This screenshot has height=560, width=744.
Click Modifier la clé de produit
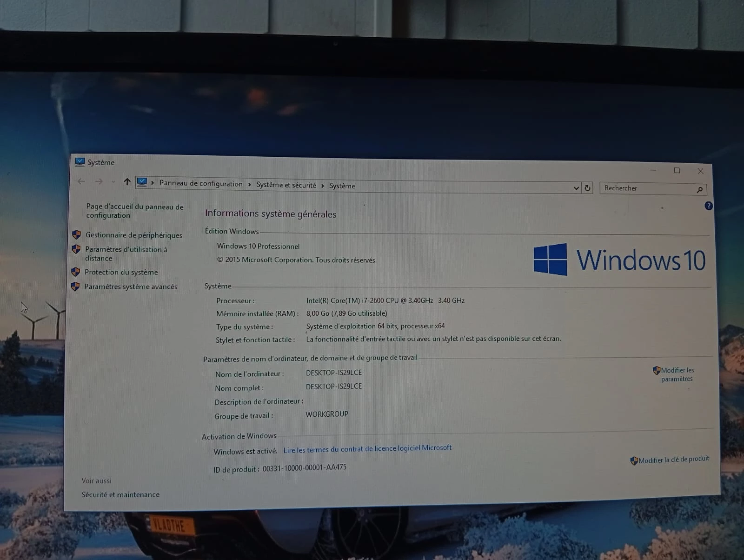674,460
